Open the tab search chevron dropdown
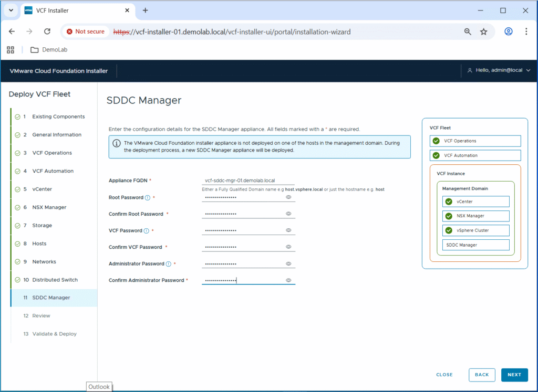 point(11,10)
